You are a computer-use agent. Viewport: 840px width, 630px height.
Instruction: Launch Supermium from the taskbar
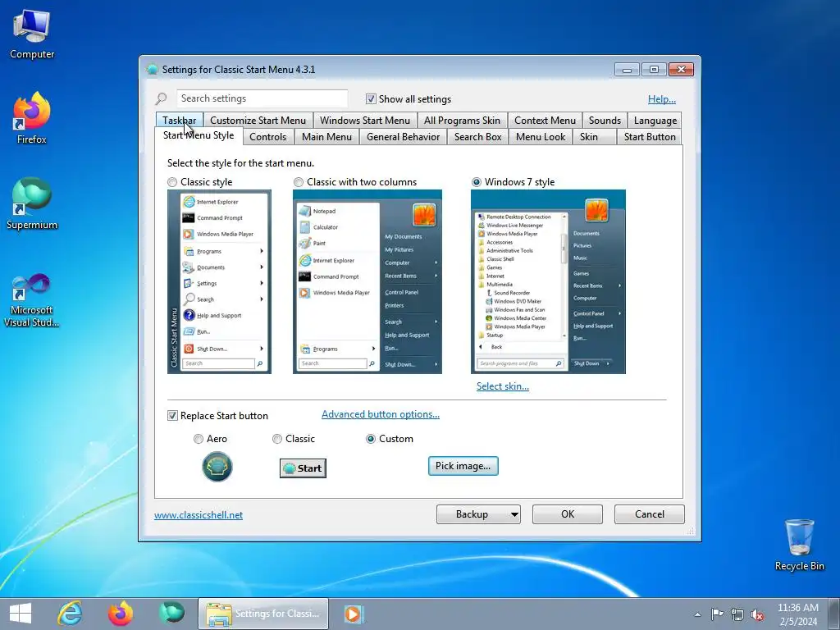(171, 613)
